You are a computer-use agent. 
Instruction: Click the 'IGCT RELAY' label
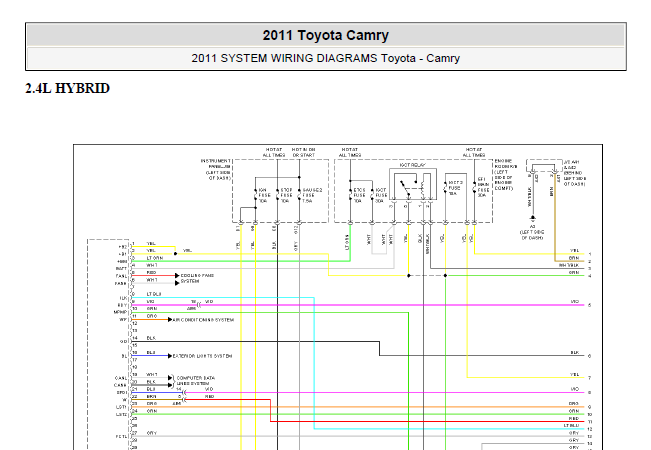pos(412,165)
